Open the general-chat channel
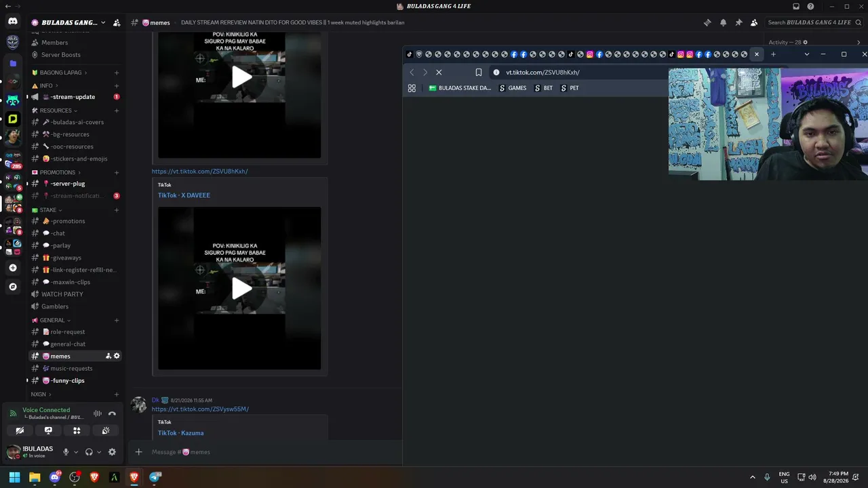868x488 pixels. coord(75,344)
